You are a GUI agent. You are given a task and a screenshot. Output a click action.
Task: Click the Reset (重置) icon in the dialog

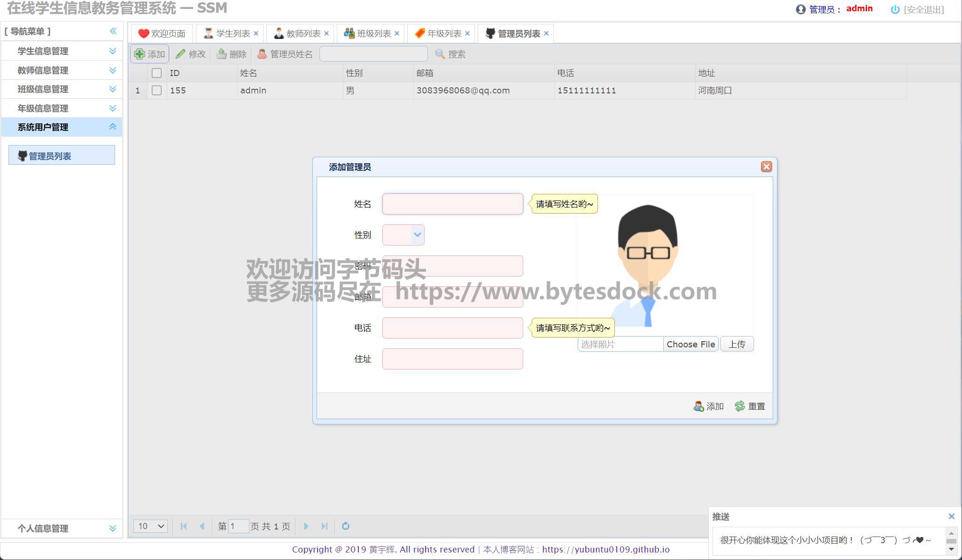pos(740,406)
